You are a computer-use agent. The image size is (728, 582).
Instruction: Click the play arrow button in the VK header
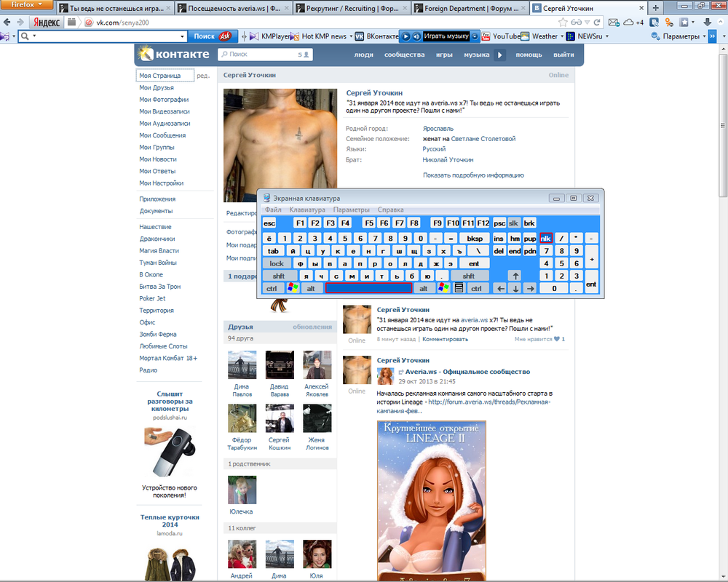(x=500, y=55)
